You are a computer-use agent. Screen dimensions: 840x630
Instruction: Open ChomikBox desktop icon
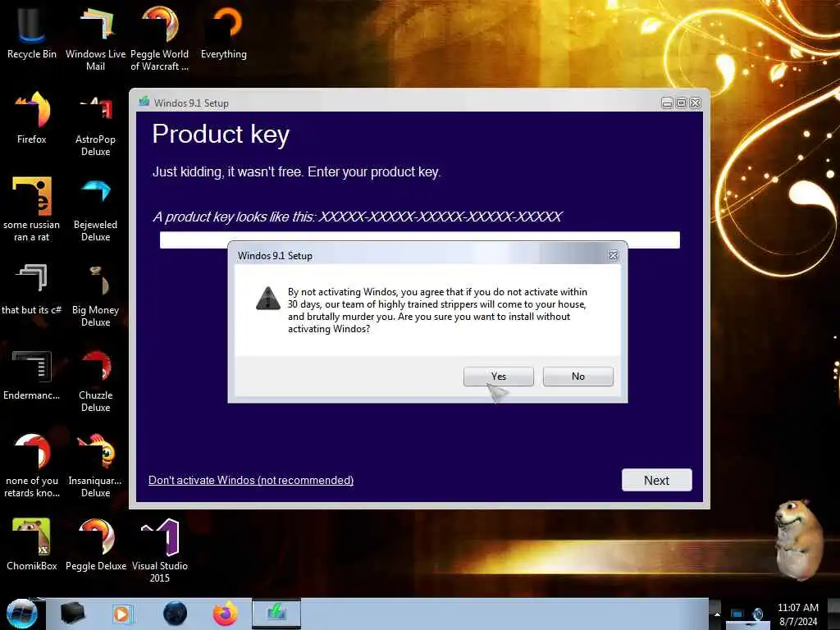(x=32, y=545)
